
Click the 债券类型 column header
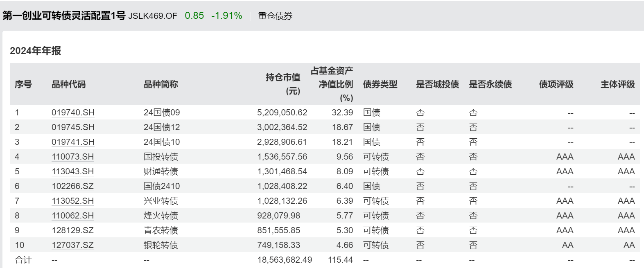point(380,84)
